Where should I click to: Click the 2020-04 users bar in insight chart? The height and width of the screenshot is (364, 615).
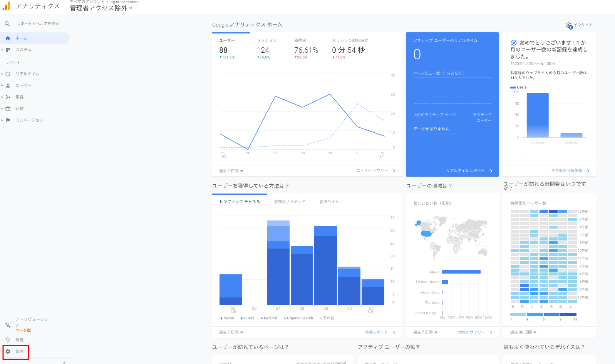click(x=538, y=115)
